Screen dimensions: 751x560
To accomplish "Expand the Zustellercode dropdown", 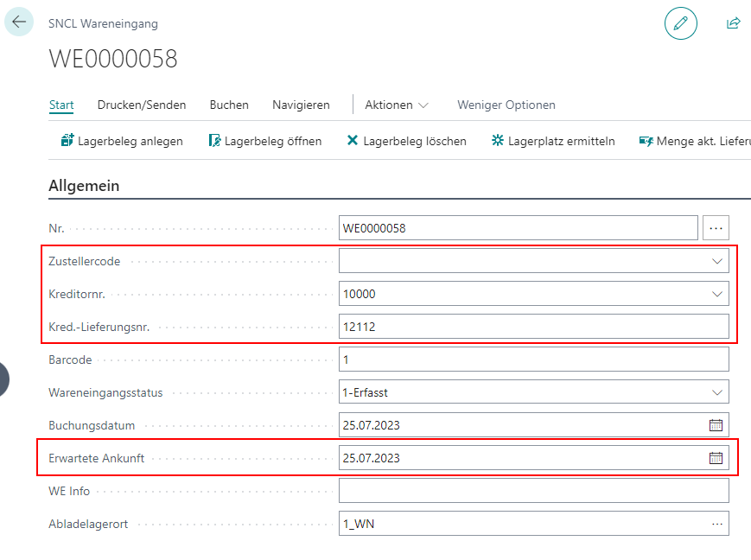I will click(716, 261).
